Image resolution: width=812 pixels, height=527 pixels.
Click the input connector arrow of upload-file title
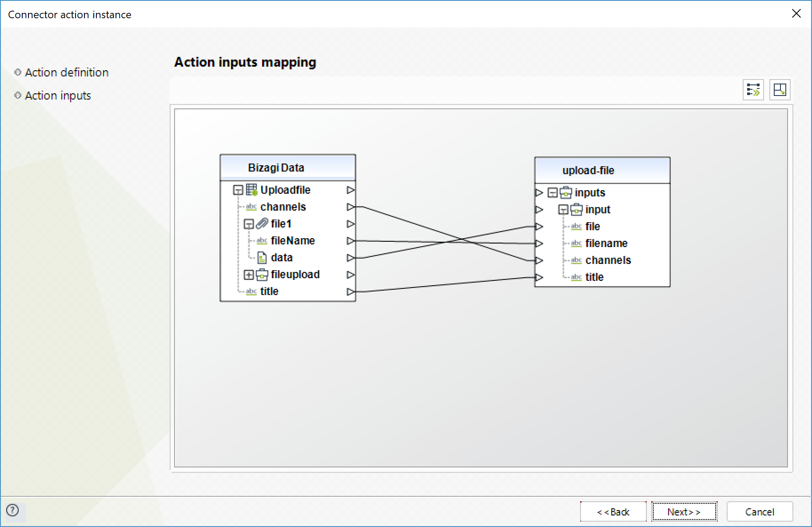point(539,277)
